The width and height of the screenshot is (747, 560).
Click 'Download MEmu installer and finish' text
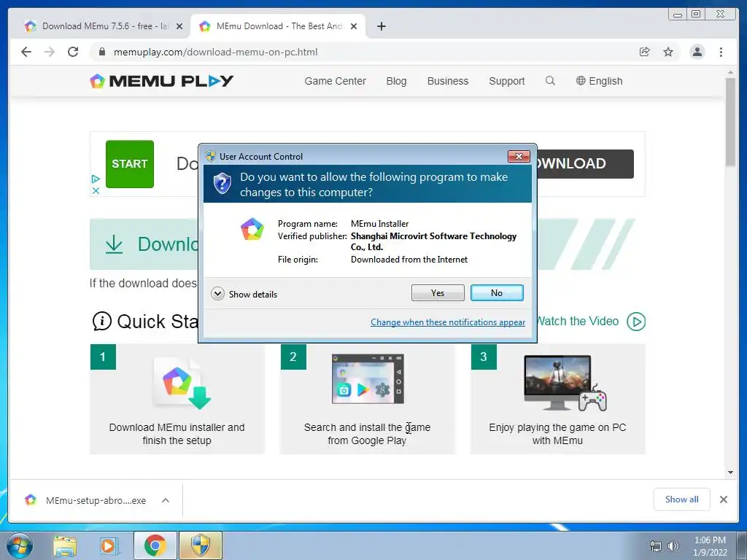[x=177, y=434]
